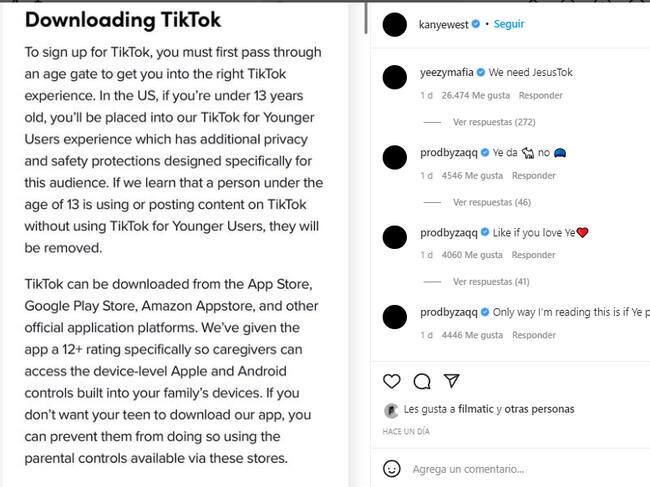Viewport: 650px width, 487px height.
Task: Follow kanyewest with Seguir button
Action: pyautogui.click(x=508, y=24)
